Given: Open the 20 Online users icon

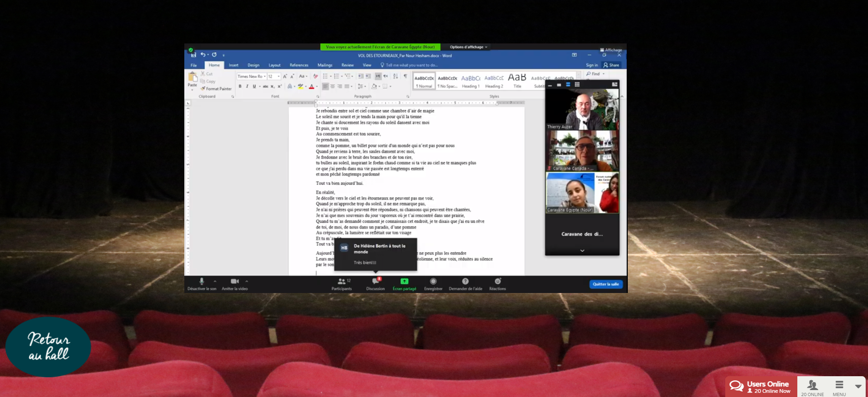Looking at the screenshot, I should (812, 386).
